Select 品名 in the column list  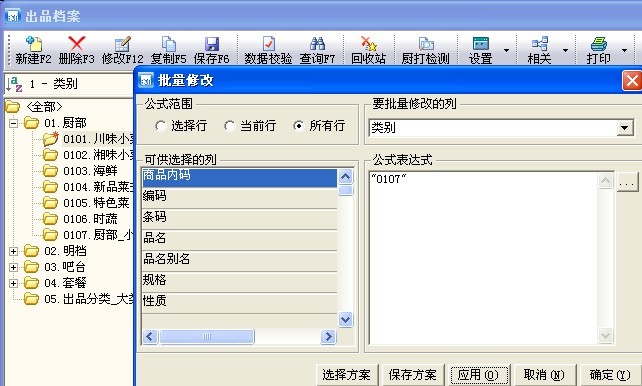tap(240, 238)
